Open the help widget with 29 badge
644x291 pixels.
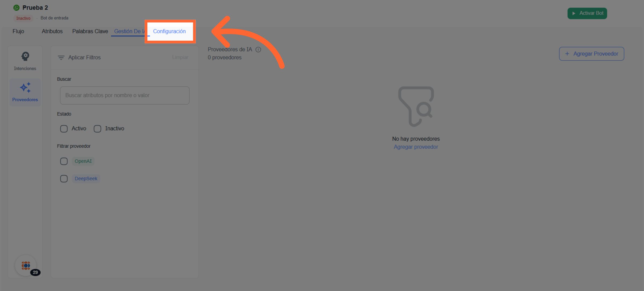click(x=26, y=266)
